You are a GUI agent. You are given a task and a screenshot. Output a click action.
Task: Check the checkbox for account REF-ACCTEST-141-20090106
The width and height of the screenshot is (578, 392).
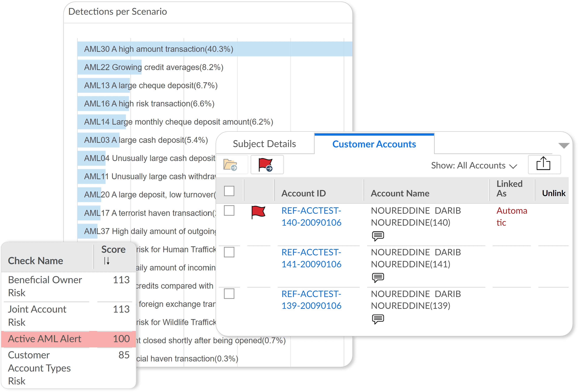pyautogui.click(x=229, y=253)
